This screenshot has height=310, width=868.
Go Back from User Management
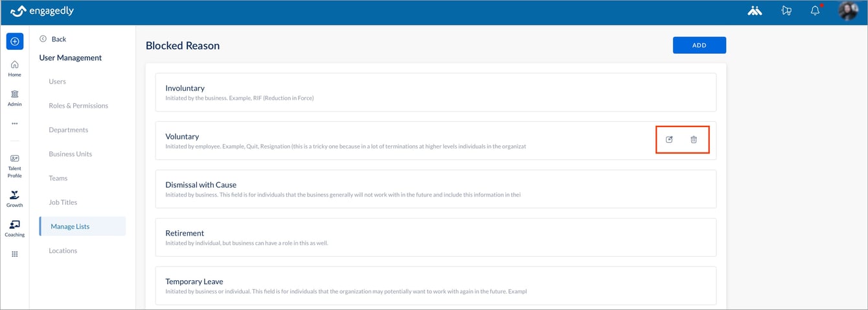[x=53, y=39]
